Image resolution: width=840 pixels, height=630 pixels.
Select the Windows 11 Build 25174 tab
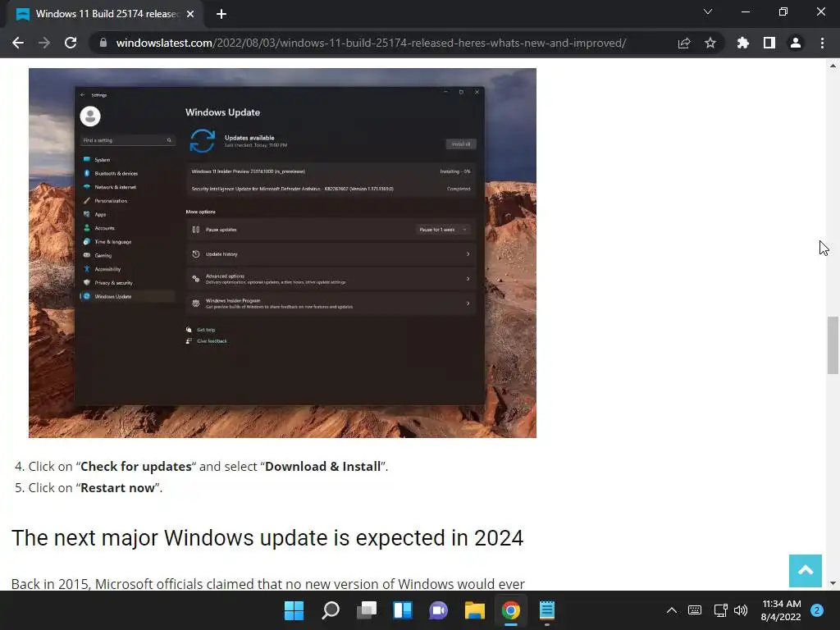tap(104, 14)
